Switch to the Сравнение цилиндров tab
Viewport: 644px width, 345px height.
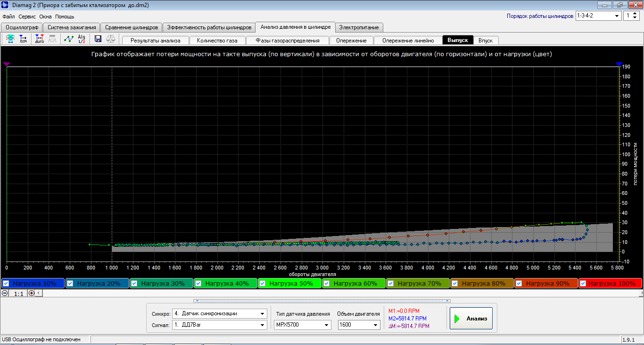(x=132, y=27)
